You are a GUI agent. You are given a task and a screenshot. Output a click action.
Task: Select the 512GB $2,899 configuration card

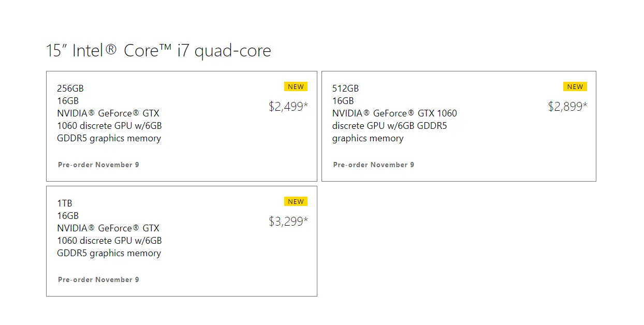pyautogui.click(x=459, y=126)
